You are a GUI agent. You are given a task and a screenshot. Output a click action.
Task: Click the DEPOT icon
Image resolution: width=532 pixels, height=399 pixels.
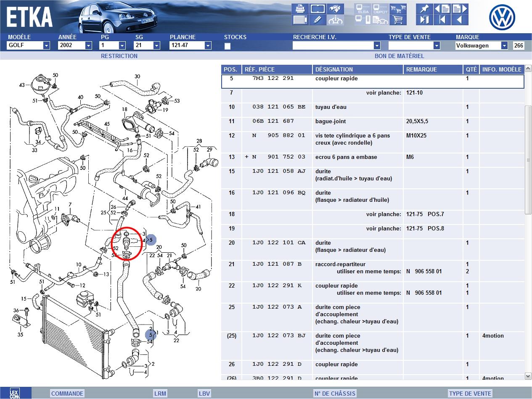380,8
